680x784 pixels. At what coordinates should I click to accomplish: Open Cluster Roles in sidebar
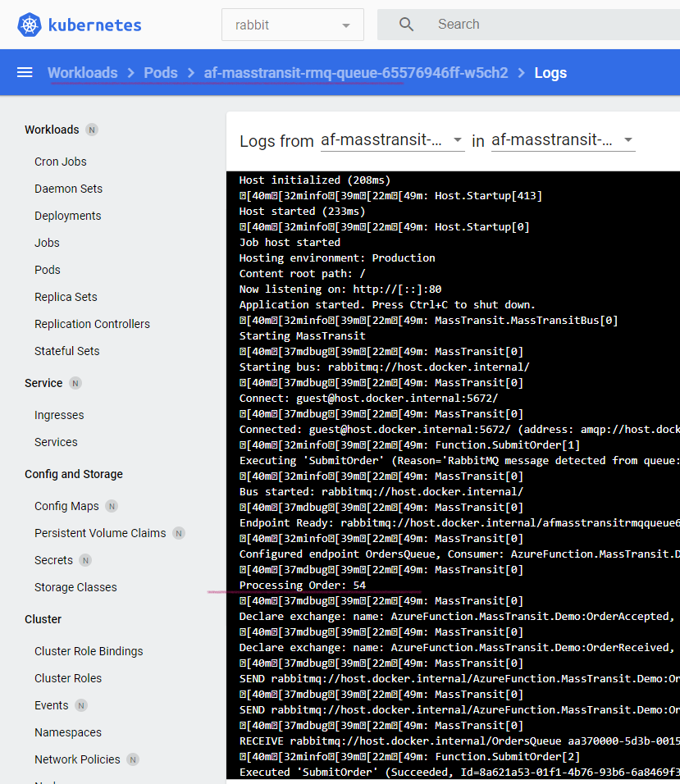(x=68, y=678)
